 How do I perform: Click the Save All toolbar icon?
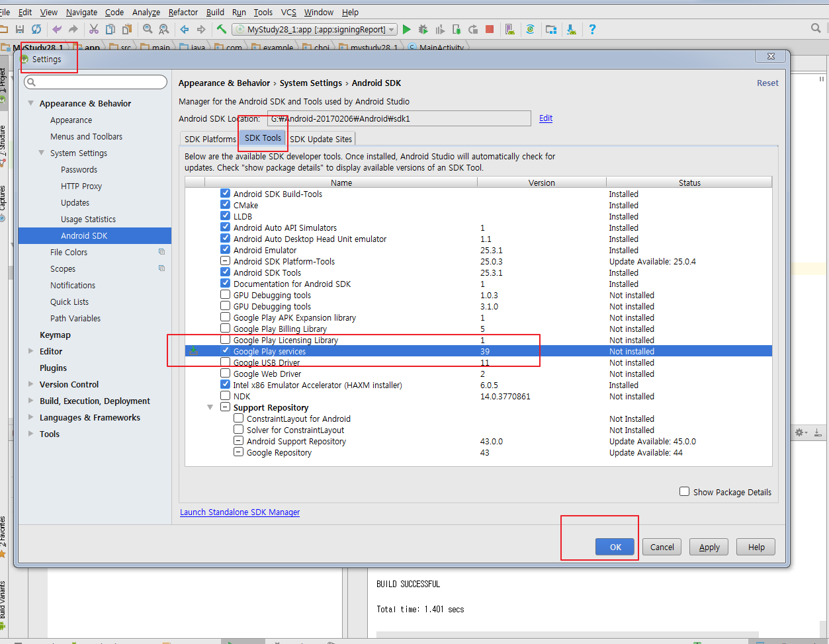(20, 29)
